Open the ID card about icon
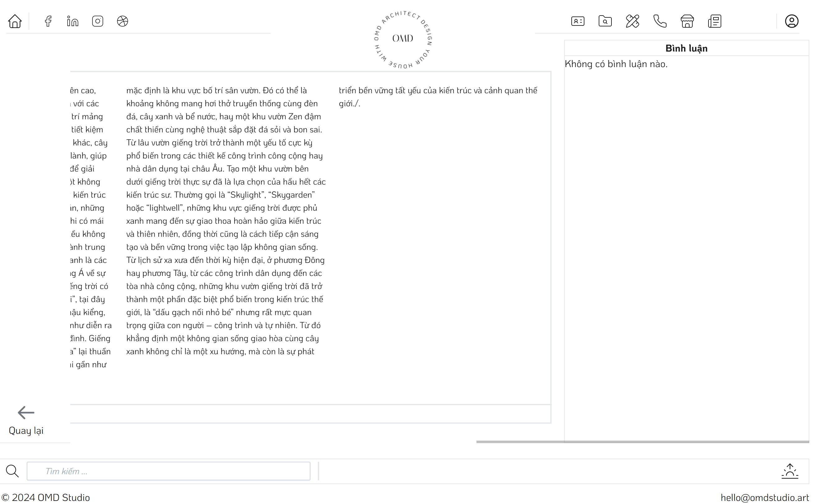This screenshot has width=813, height=504. click(x=578, y=21)
